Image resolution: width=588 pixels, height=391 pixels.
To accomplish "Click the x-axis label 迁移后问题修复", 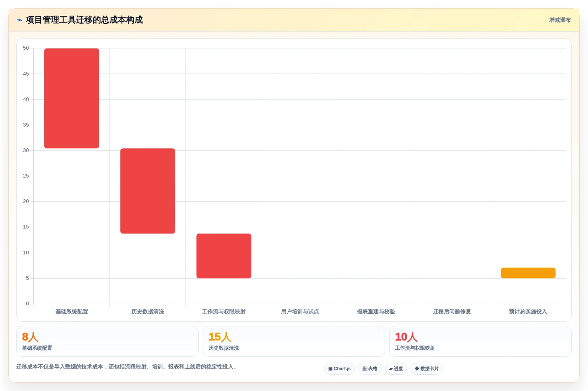I will coord(452,312).
